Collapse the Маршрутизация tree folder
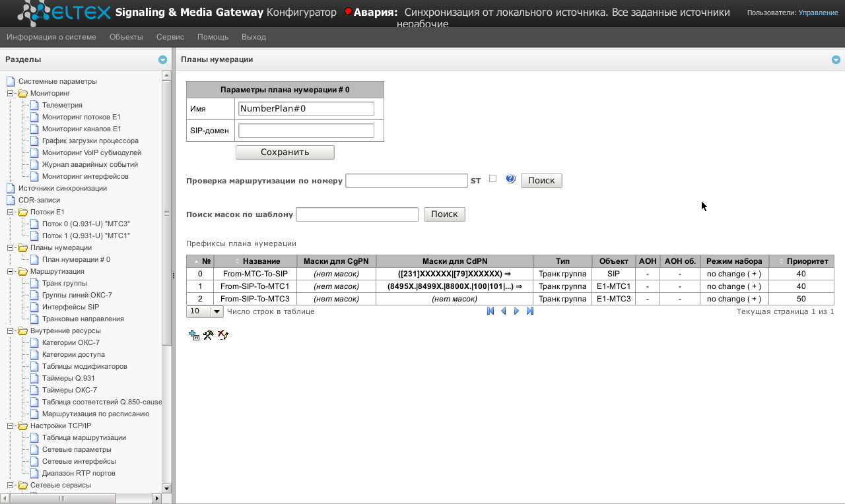Image resolution: width=845 pixels, height=504 pixels. [x=11, y=271]
